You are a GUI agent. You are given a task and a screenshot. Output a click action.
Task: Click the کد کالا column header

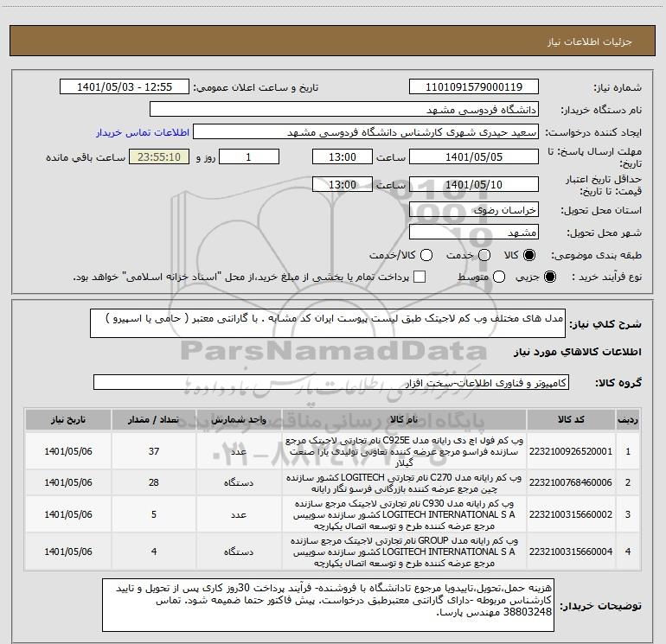571,420
